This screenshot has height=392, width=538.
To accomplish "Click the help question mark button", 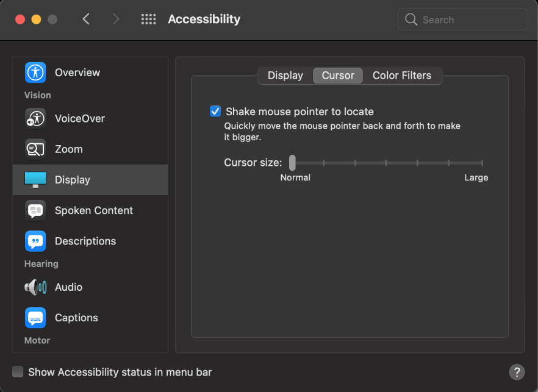I will [x=517, y=372].
